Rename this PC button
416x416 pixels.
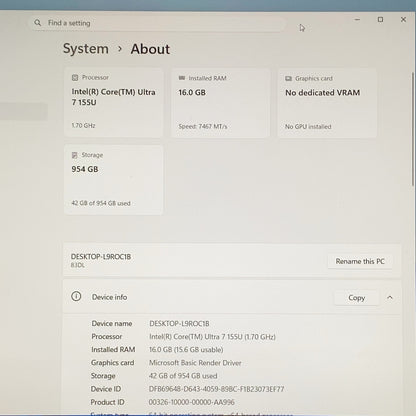pyautogui.click(x=360, y=261)
